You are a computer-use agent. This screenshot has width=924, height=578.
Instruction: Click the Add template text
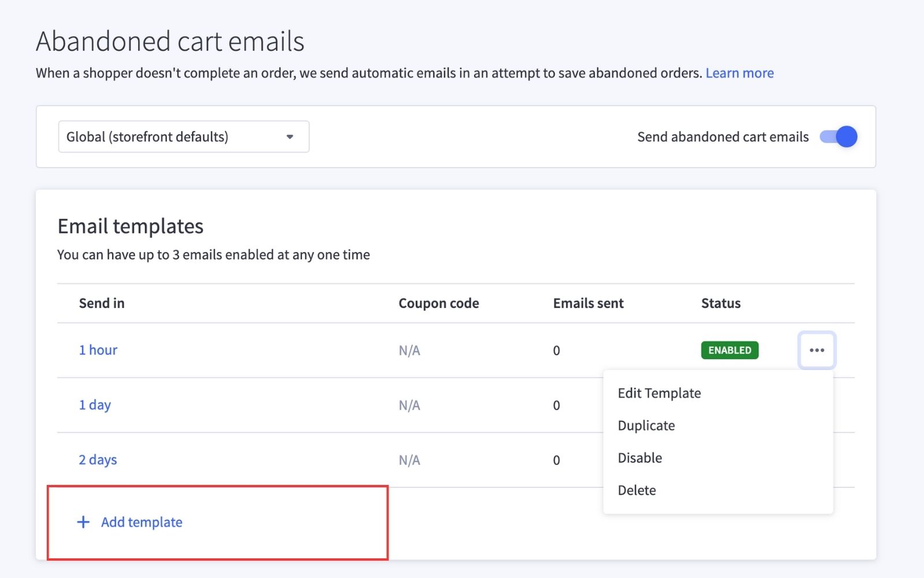[x=141, y=522]
